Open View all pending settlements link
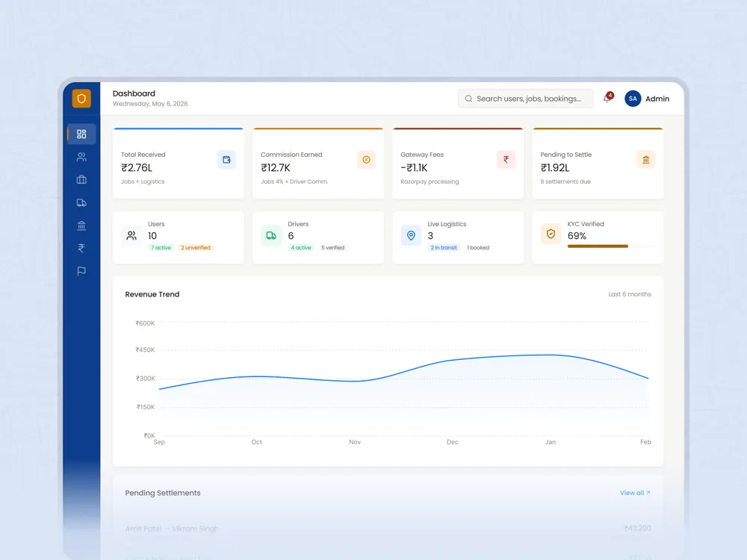Image resolution: width=747 pixels, height=560 pixels. click(635, 493)
